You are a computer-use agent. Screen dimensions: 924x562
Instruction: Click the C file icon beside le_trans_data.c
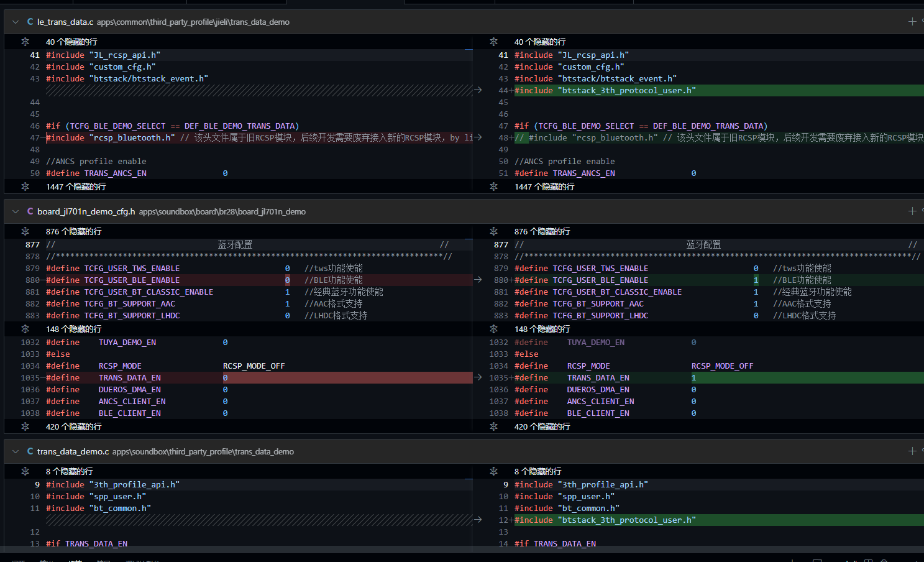point(30,22)
